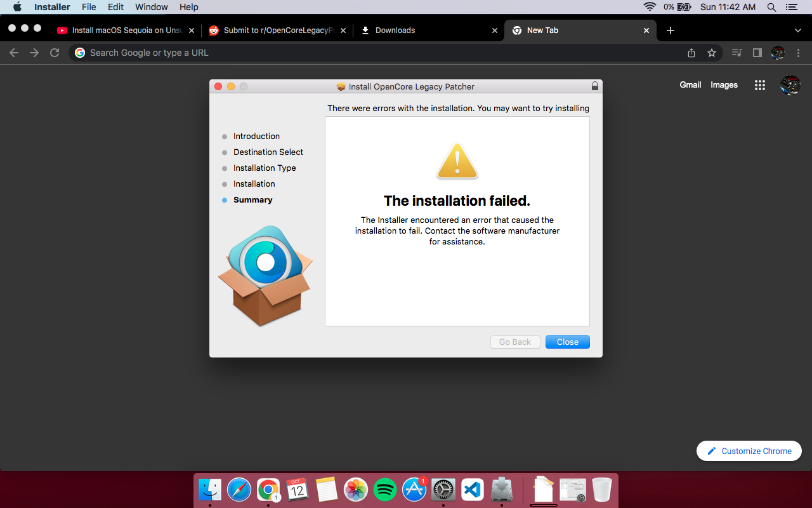Open the Edit menu
The width and height of the screenshot is (812, 508).
point(115,7)
